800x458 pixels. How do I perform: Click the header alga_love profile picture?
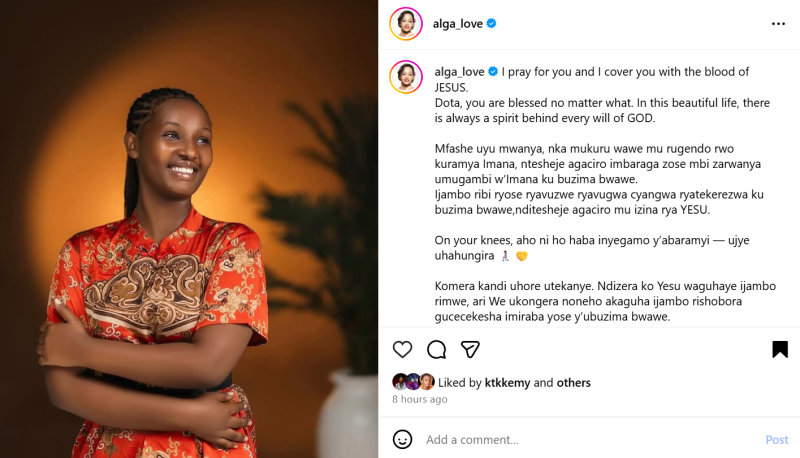click(406, 23)
